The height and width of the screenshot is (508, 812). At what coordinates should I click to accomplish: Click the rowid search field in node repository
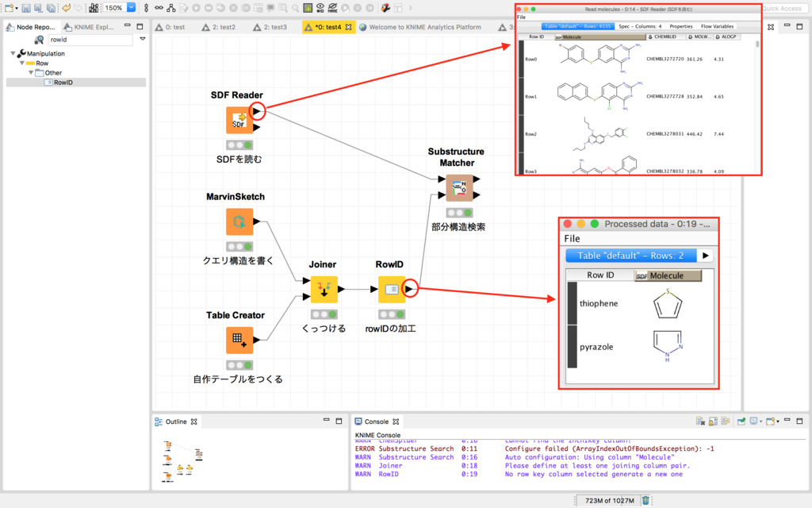coord(87,39)
